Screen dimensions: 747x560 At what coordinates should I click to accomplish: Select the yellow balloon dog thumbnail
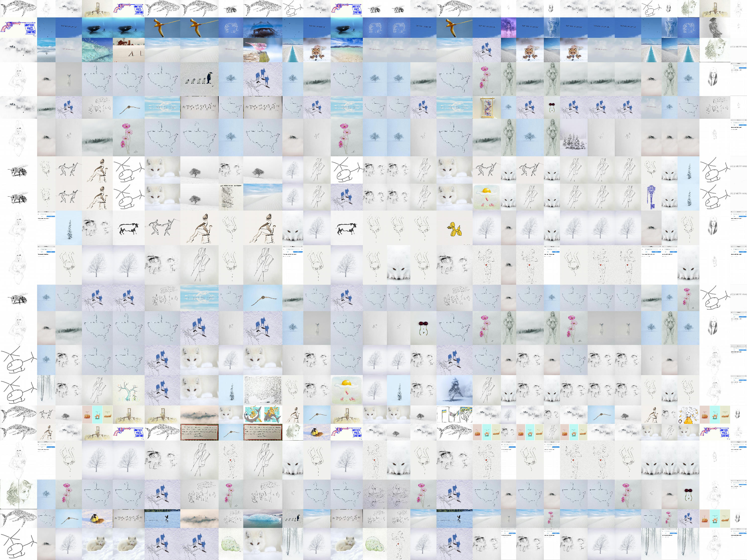(x=454, y=228)
